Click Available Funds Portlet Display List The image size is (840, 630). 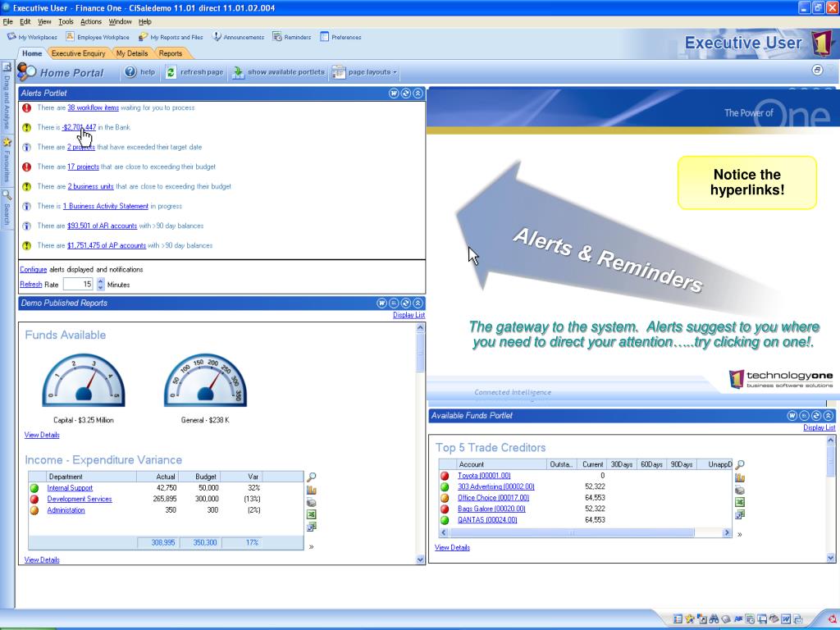click(819, 427)
